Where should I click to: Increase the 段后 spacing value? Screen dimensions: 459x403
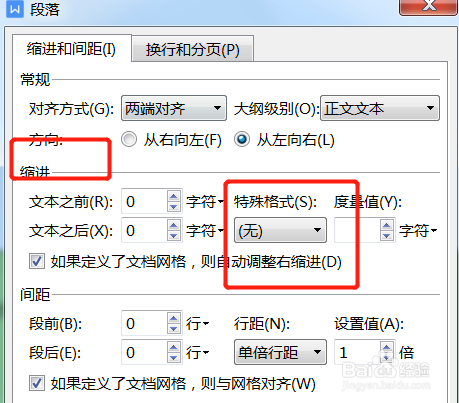coord(174,347)
